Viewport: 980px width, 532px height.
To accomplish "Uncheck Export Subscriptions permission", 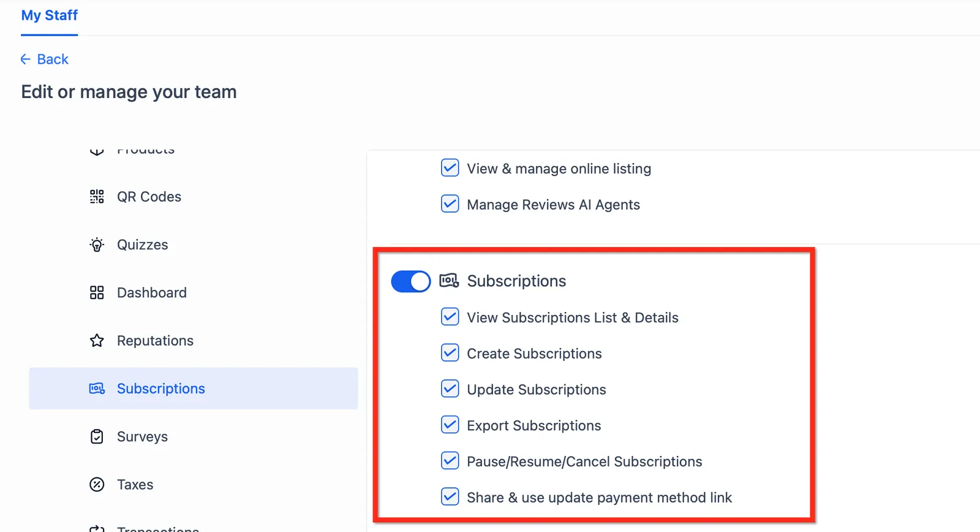I will [450, 425].
